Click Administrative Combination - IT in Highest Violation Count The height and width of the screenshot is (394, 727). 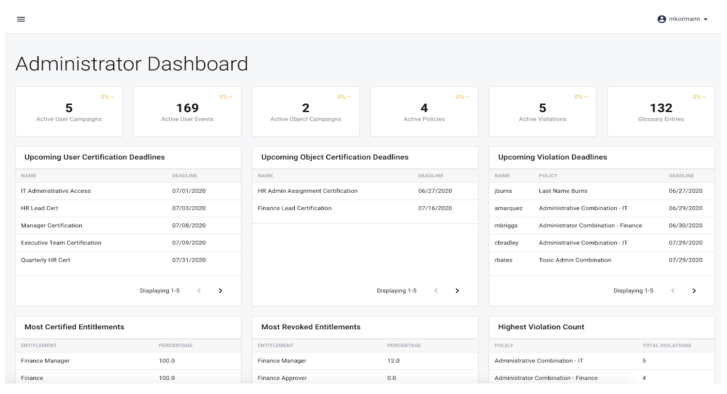(539, 361)
